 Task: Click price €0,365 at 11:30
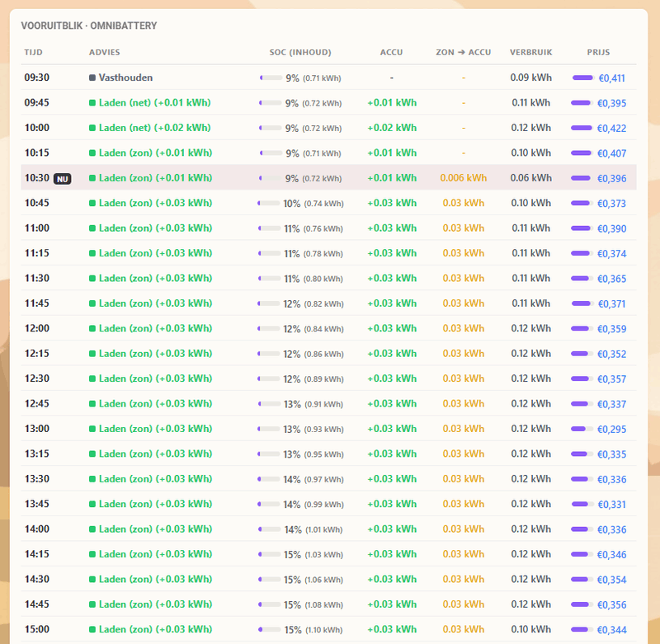(612, 279)
